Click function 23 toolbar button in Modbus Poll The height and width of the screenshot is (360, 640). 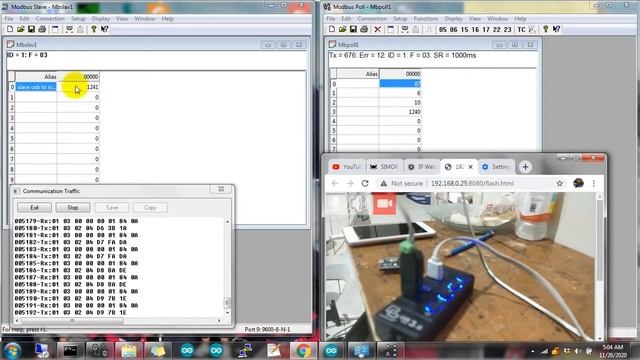pos(507,29)
